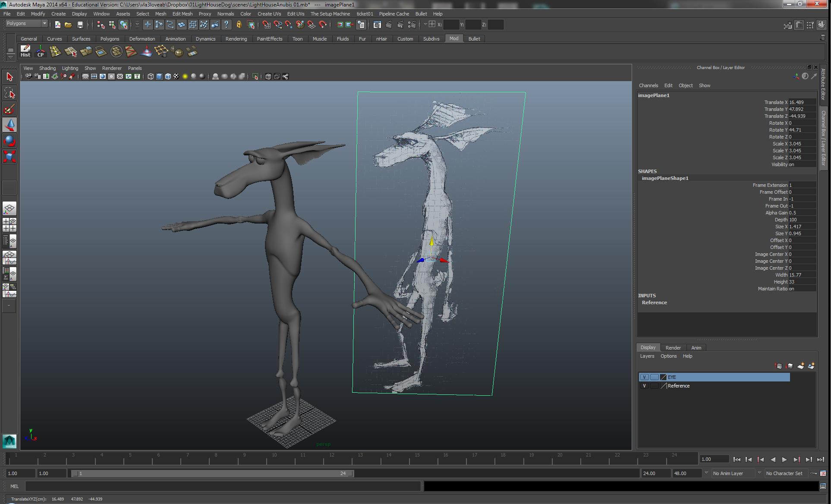Image resolution: width=831 pixels, height=504 pixels.
Task: Toggle visibility of EYE layer
Action: [644, 377]
